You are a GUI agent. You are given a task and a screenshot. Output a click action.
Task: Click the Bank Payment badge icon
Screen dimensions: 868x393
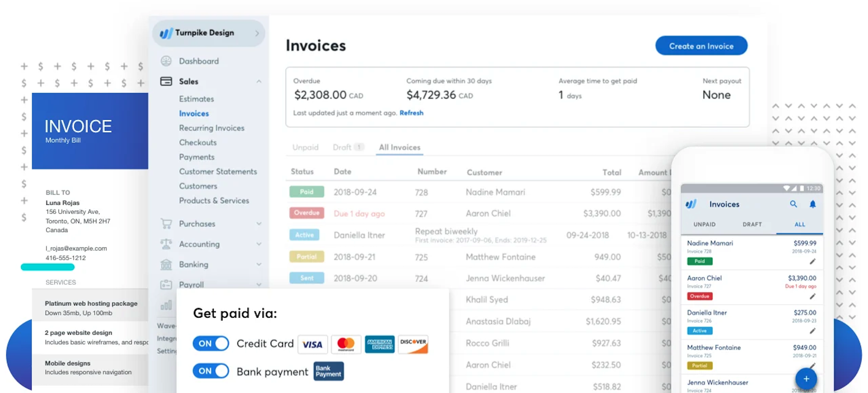329,371
